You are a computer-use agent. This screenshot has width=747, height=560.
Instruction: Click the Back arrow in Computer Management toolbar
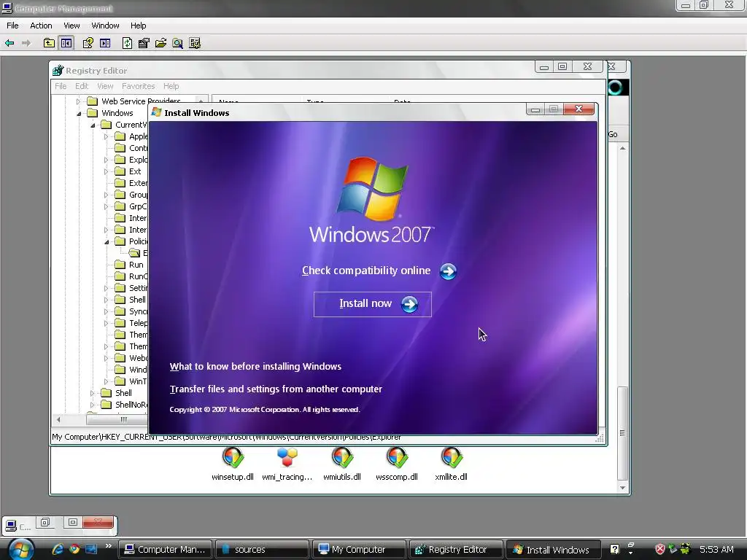pyautogui.click(x=9, y=43)
